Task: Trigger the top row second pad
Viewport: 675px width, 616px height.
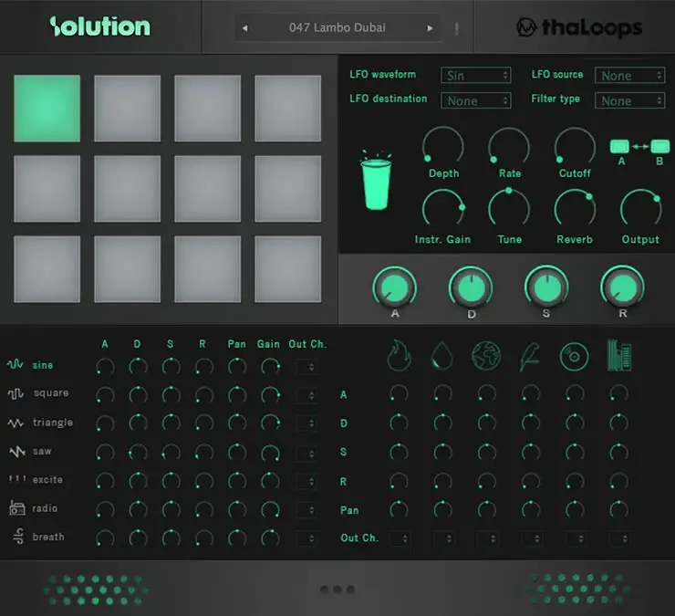Action: [128, 109]
